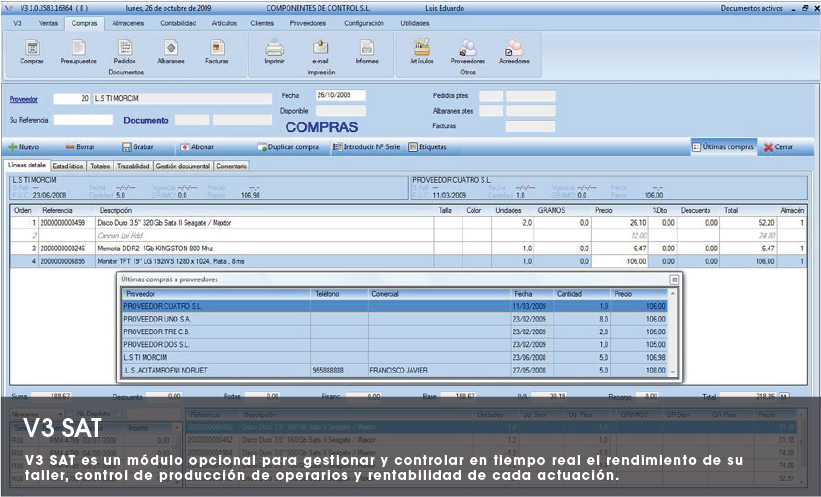Click the Imprimir printer icon
The height and width of the screenshot is (497, 821).
[274, 48]
